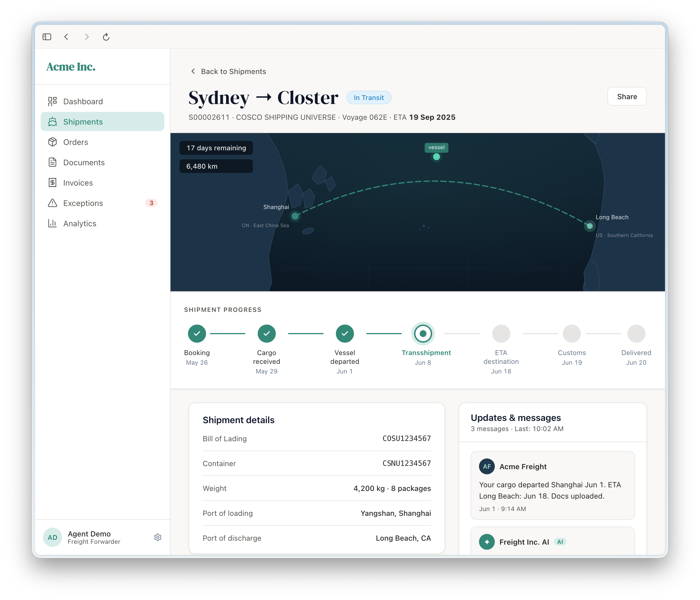Click the Jun 1 · 9:14 AM message timestamp
This screenshot has height=600, width=700.
[x=502, y=509]
